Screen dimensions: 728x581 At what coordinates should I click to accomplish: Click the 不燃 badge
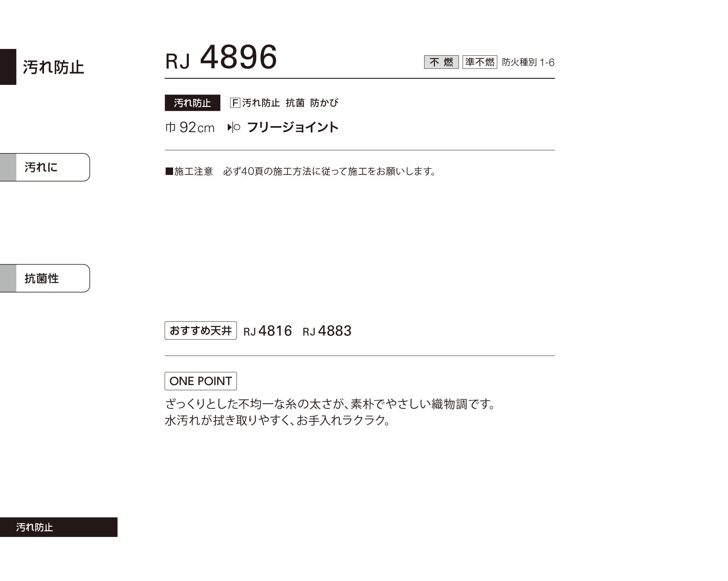pyautogui.click(x=441, y=62)
